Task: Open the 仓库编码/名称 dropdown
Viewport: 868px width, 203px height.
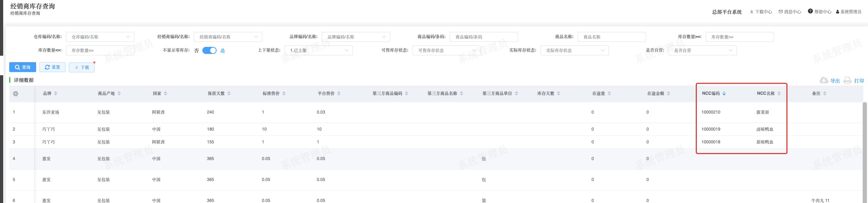Action: point(100,37)
